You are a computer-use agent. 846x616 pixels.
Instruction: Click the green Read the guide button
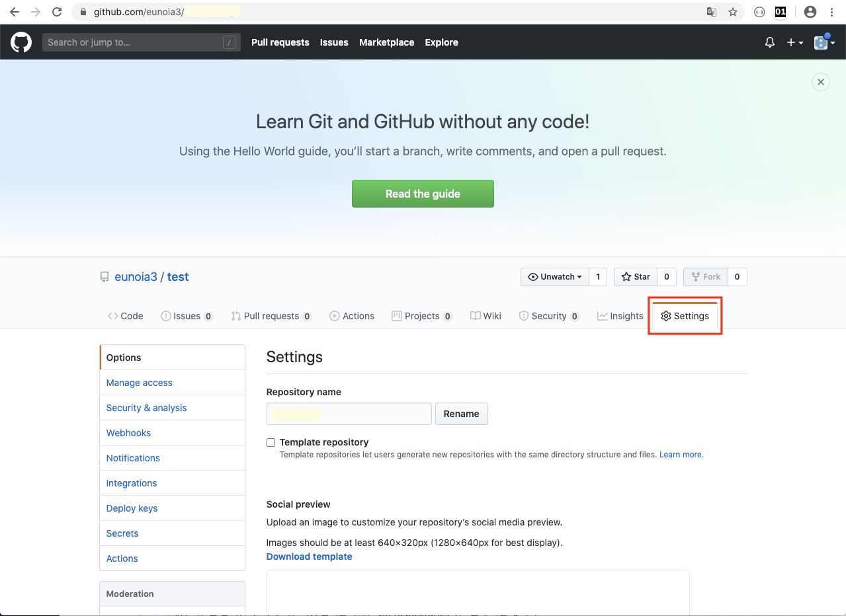(x=423, y=194)
